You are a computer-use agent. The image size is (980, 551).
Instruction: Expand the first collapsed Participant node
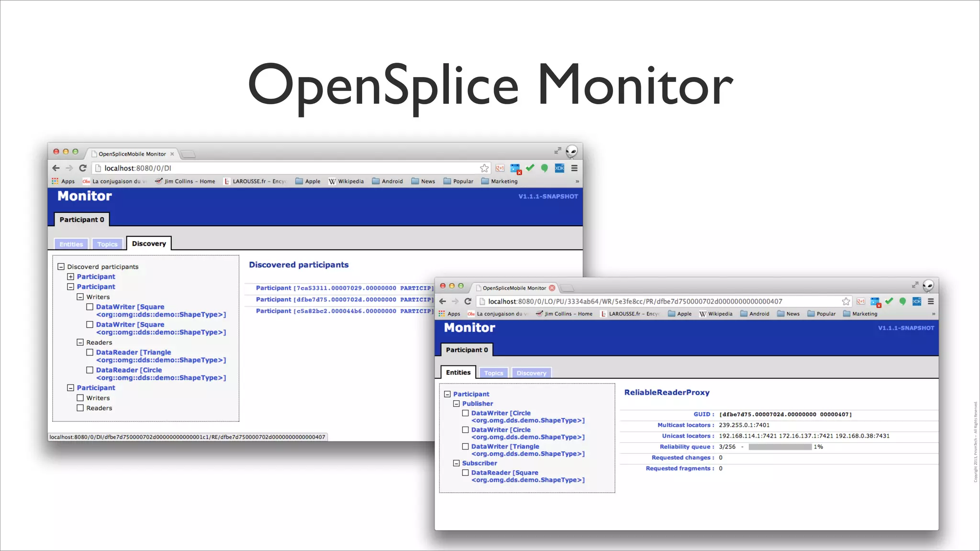[70, 276]
